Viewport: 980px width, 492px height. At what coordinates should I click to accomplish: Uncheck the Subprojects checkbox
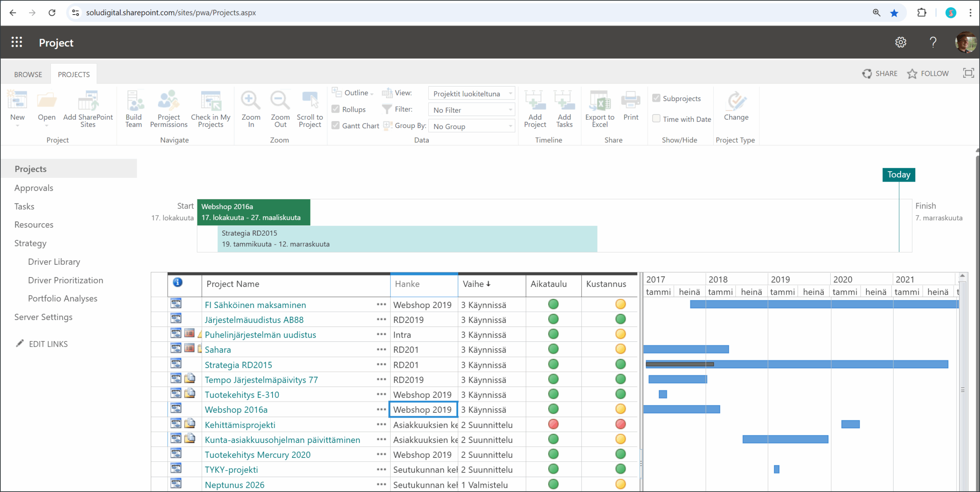(656, 98)
